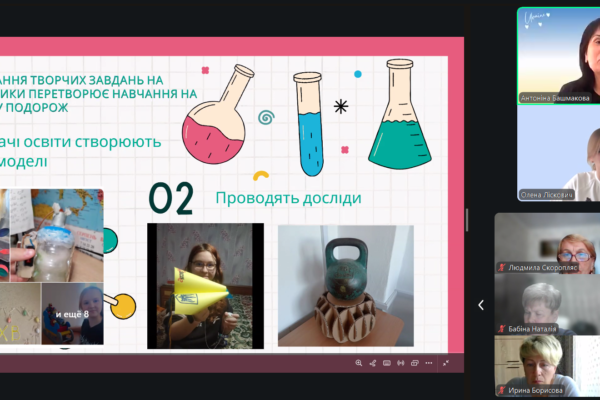
Task: Click the live broadcast signal icon
Action: coord(401,363)
